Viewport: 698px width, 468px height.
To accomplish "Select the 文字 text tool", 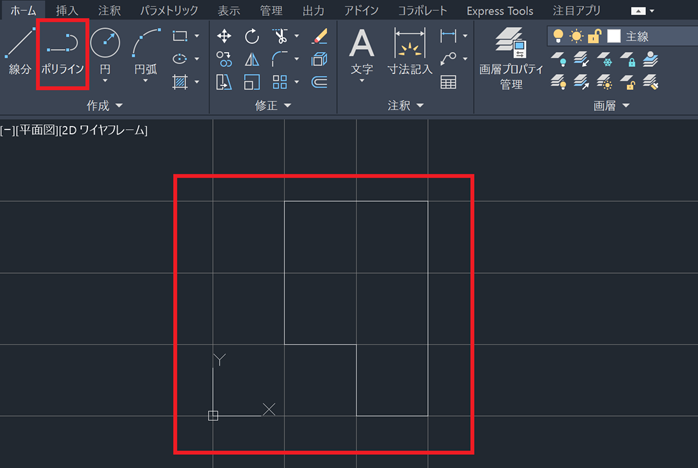I will 361,50.
